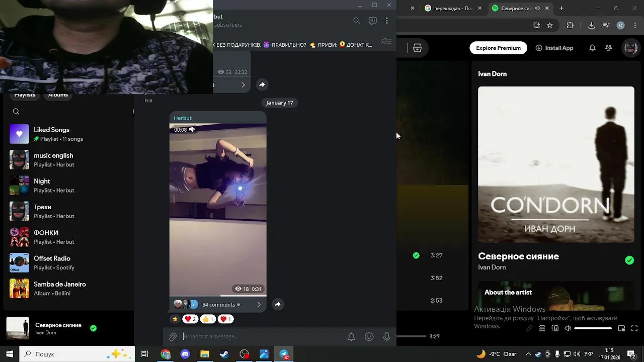
Task: Open Ivan Dorn artist link in panel
Action: (x=492, y=267)
